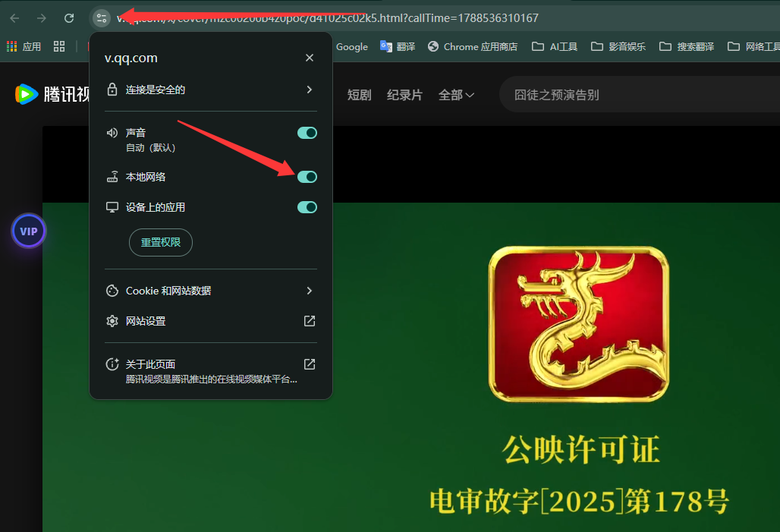The height and width of the screenshot is (532, 780).
Task: Open the AI工具 bookmark folder
Action: coord(555,47)
